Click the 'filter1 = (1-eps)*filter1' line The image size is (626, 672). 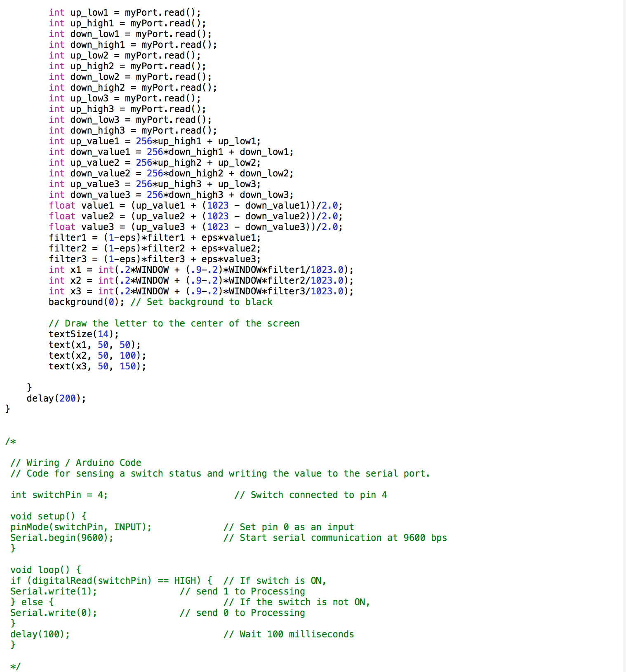point(155,238)
